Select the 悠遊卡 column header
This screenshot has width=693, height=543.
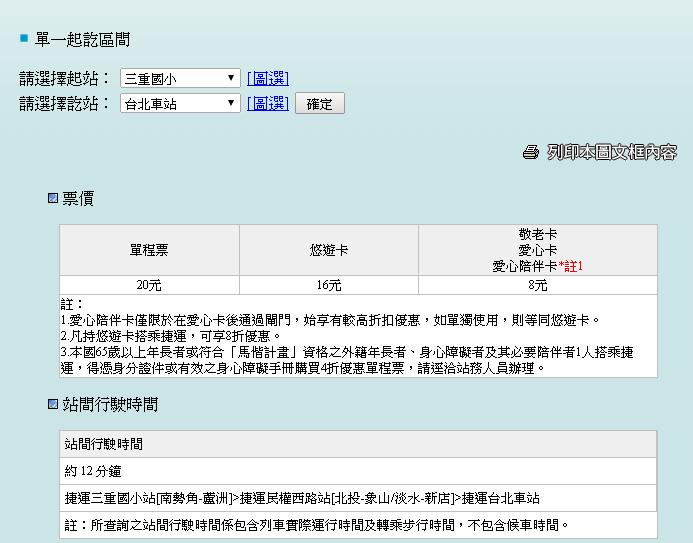pyautogui.click(x=329, y=250)
